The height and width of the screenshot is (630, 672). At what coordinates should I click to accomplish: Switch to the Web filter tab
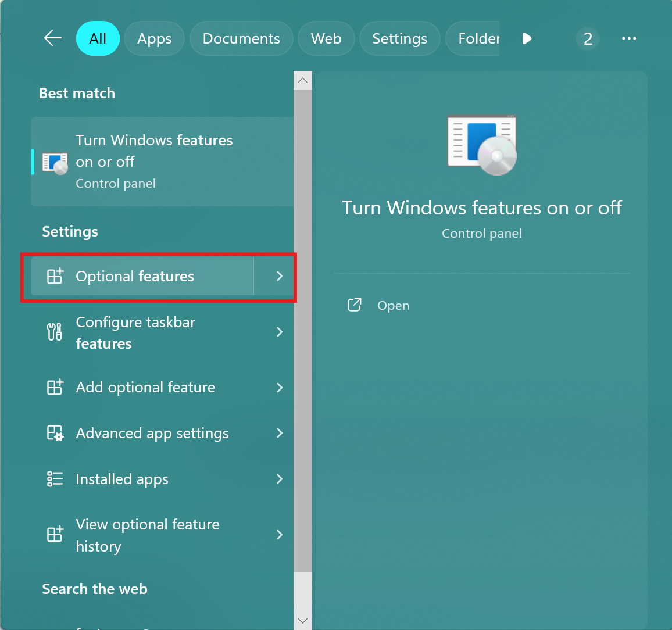pyautogui.click(x=326, y=38)
